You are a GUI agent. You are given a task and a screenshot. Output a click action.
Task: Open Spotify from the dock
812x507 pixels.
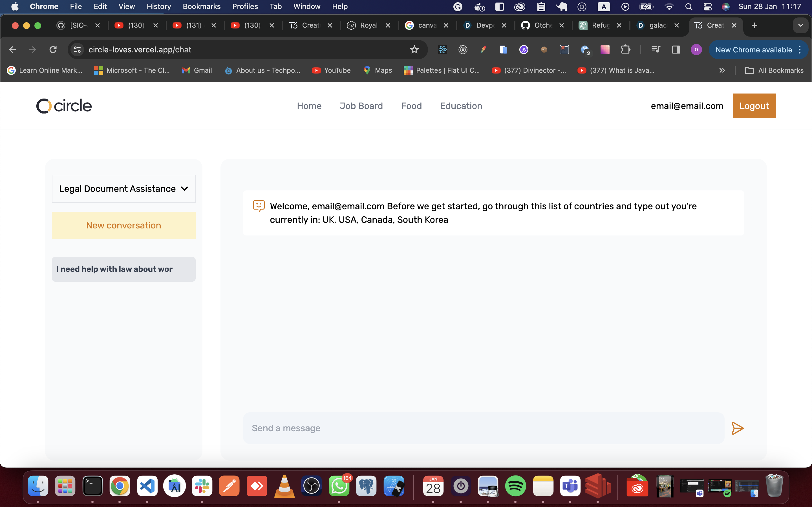(x=515, y=486)
